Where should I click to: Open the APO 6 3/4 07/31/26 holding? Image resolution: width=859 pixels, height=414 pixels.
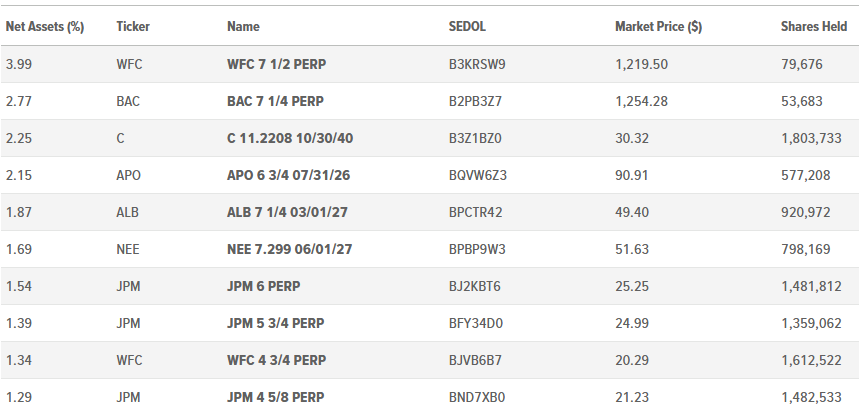(x=289, y=176)
